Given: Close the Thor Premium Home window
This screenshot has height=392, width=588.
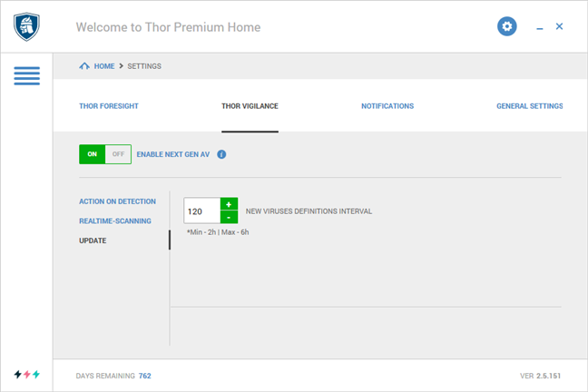Looking at the screenshot, I should [560, 26].
